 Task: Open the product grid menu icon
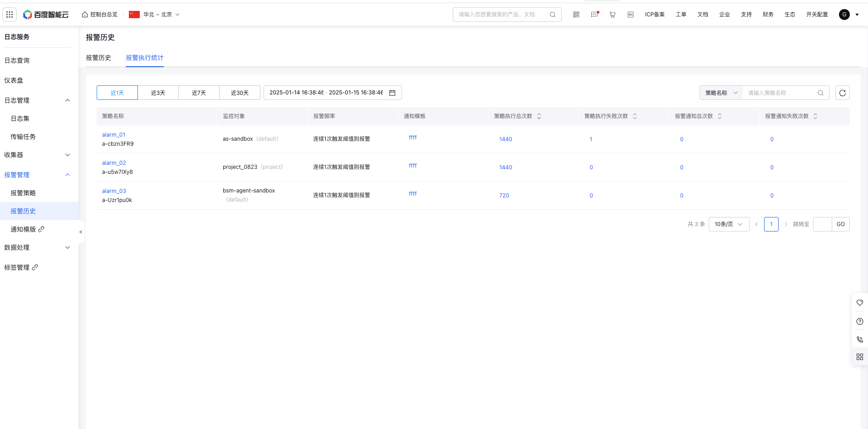pos(10,15)
